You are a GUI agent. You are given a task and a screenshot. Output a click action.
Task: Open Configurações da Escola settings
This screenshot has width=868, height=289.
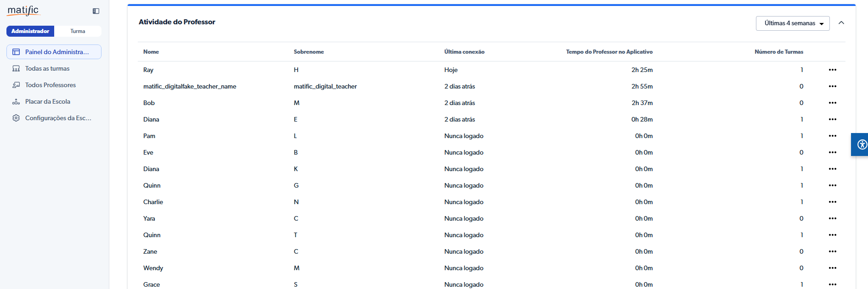click(58, 118)
